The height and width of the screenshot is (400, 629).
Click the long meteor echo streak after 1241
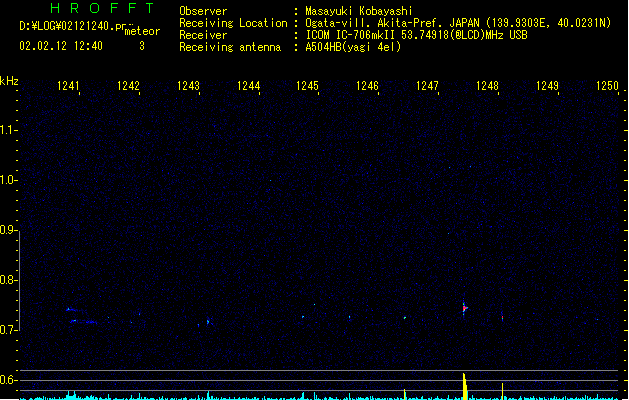(83, 321)
